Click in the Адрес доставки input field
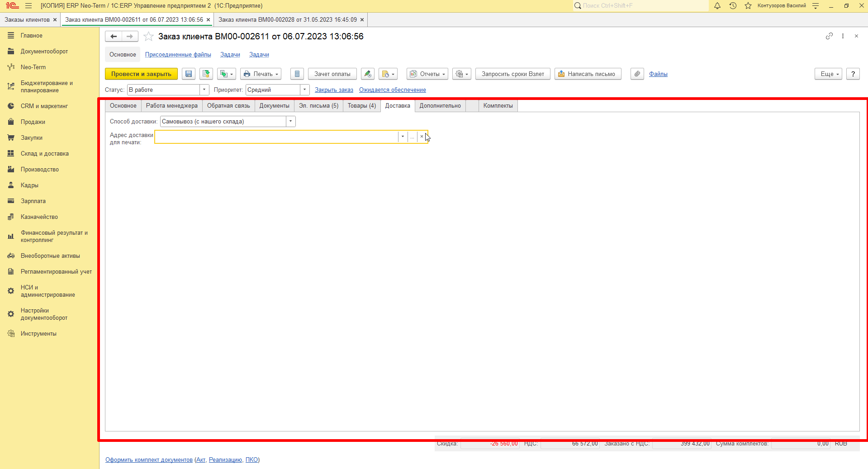The height and width of the screenshot is (469, 868). tap(276, 137)
